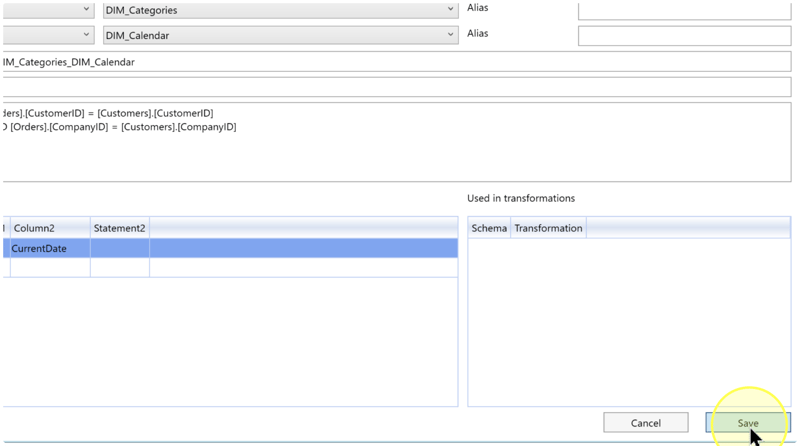Click the Cancel button

(645, 423)
